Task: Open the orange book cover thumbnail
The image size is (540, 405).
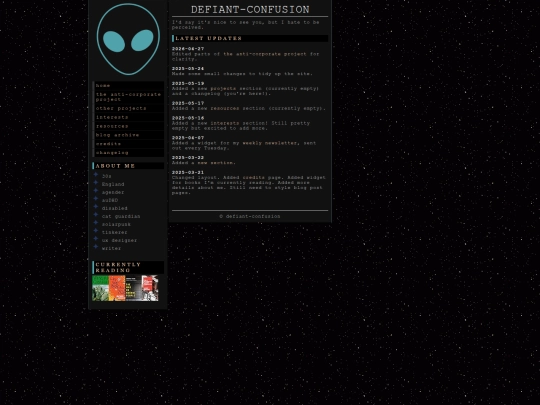Action: 117,288
